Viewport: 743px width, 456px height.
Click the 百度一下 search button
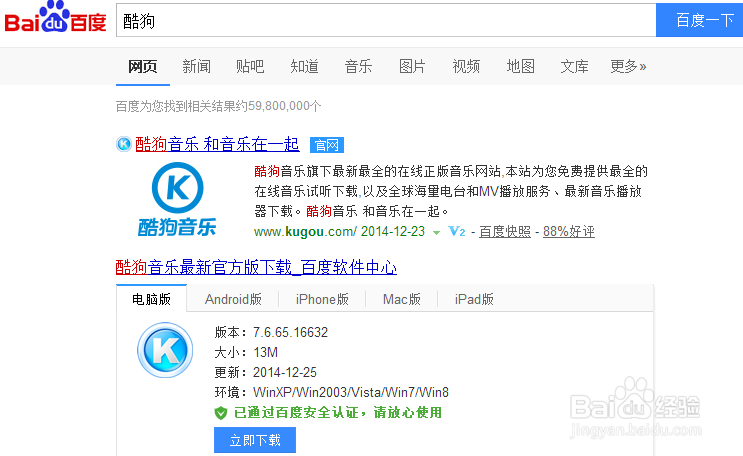pyautogui.click(x=699, y=20)
